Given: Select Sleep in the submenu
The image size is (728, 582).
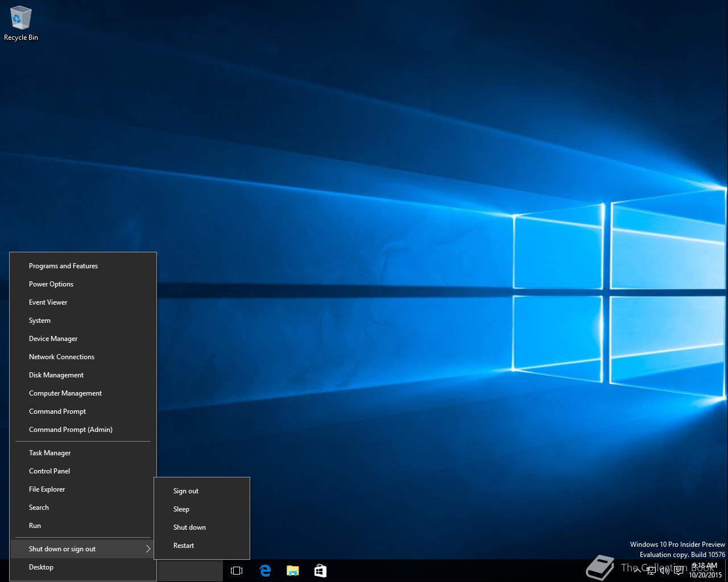Looking at the screenshot, I should [202, 509].
